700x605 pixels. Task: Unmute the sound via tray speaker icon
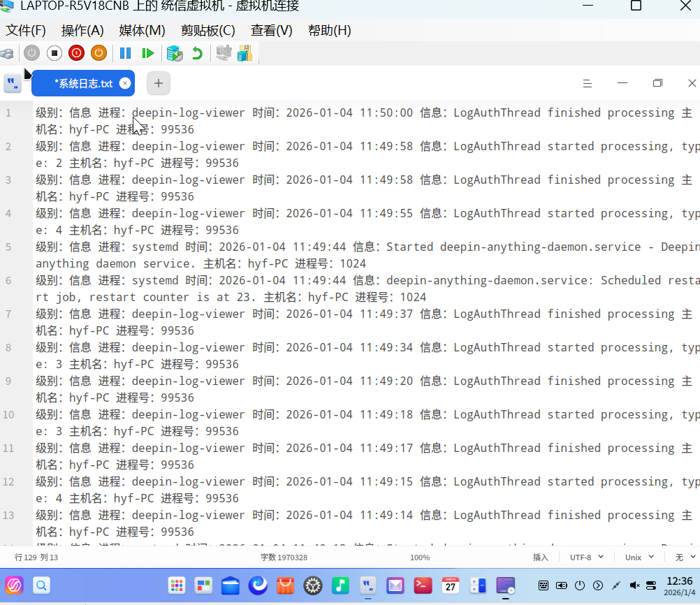(x=635, y=585)
